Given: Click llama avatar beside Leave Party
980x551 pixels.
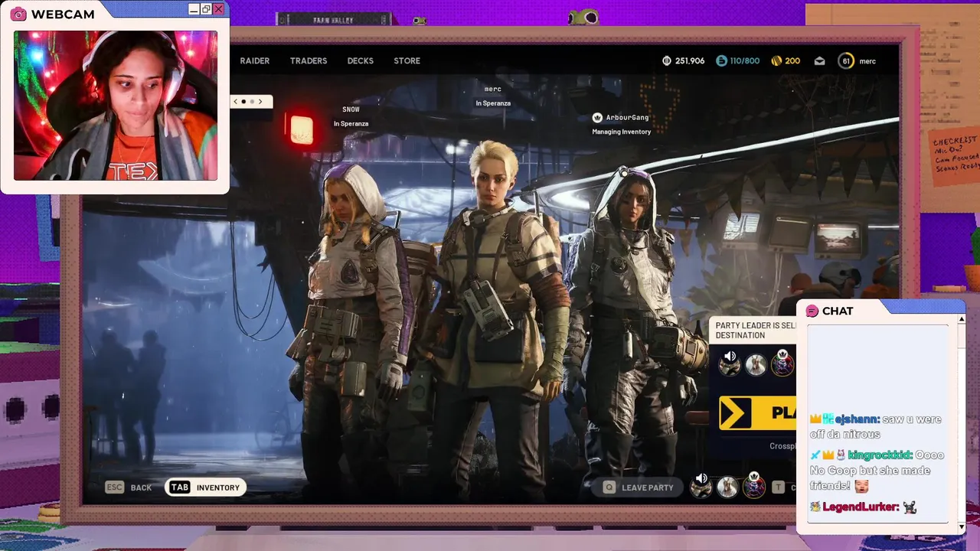Looking at the screenshot, I should [727, 487].
